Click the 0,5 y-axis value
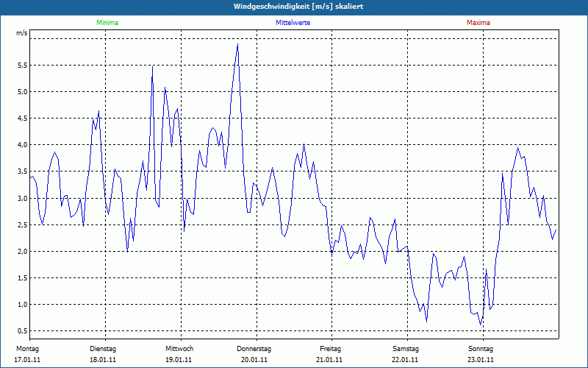The width and height of the screenshot is (588, 368). point(23,331)
